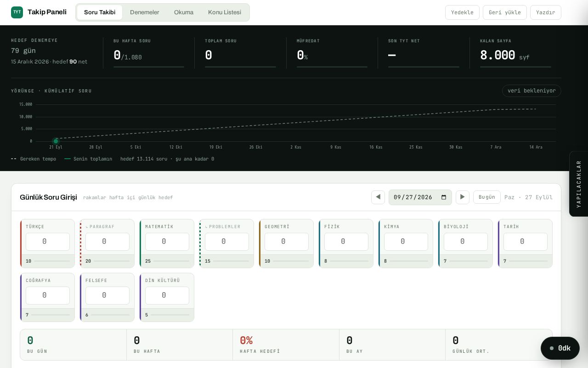
Task: Click the 'Günlük Soru Girişi' heading
Action: coord(48,197)
